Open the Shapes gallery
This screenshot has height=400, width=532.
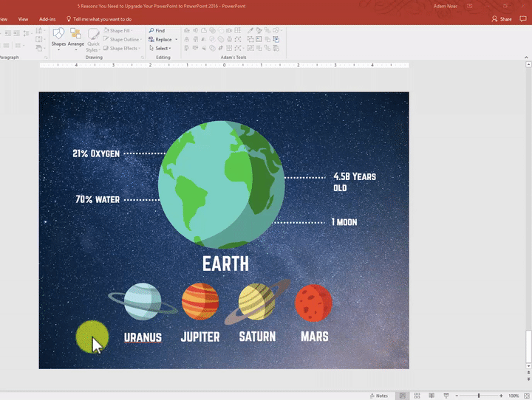tap(58, 37)
